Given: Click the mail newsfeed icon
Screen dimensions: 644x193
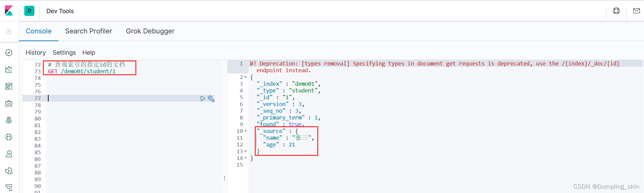Looking at the screenshot, I should (637, 11).
